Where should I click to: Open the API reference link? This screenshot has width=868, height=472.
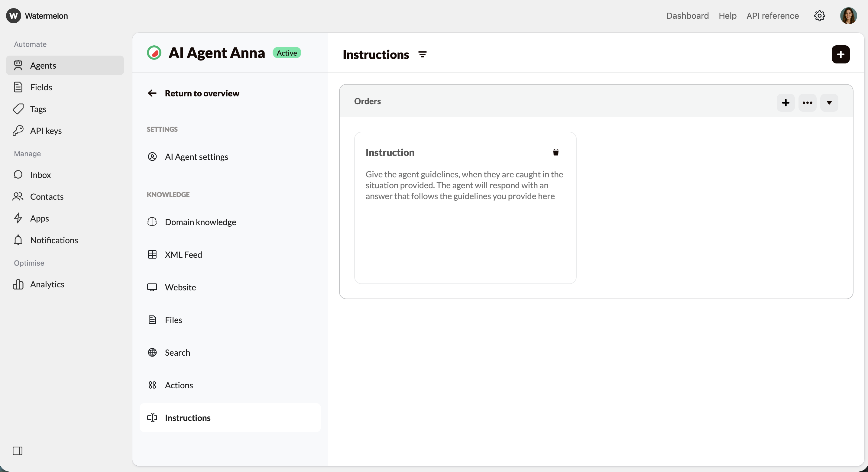click(x=772, y=16)
